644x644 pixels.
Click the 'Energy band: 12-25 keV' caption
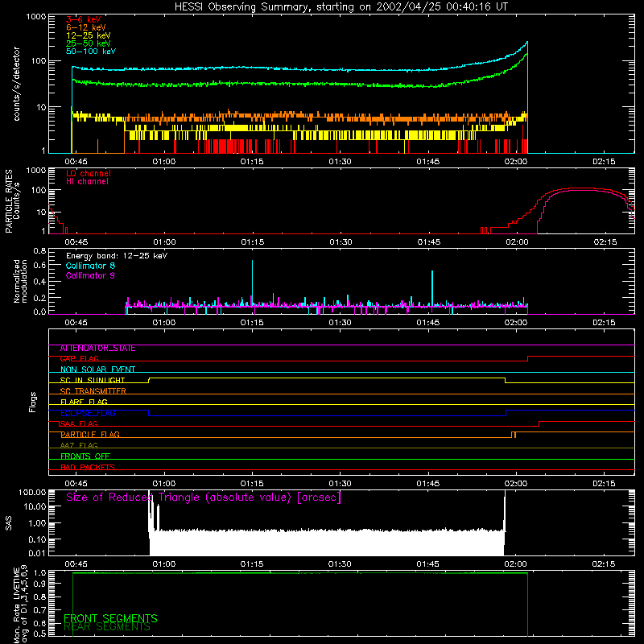click(x=117, y=256)
